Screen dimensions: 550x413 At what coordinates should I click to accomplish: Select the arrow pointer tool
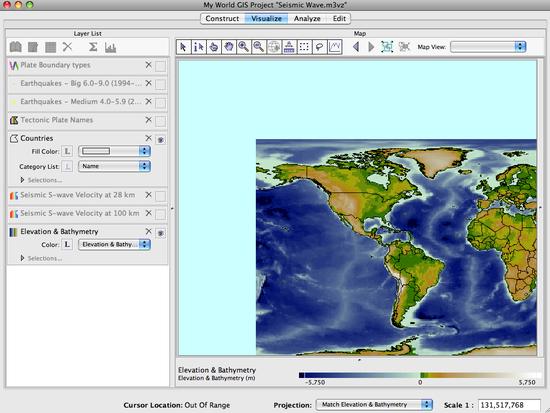pos(183,47)
